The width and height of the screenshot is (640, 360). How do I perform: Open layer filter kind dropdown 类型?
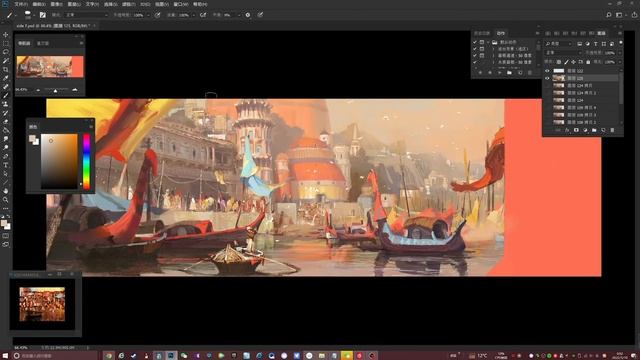coord(558,44)
